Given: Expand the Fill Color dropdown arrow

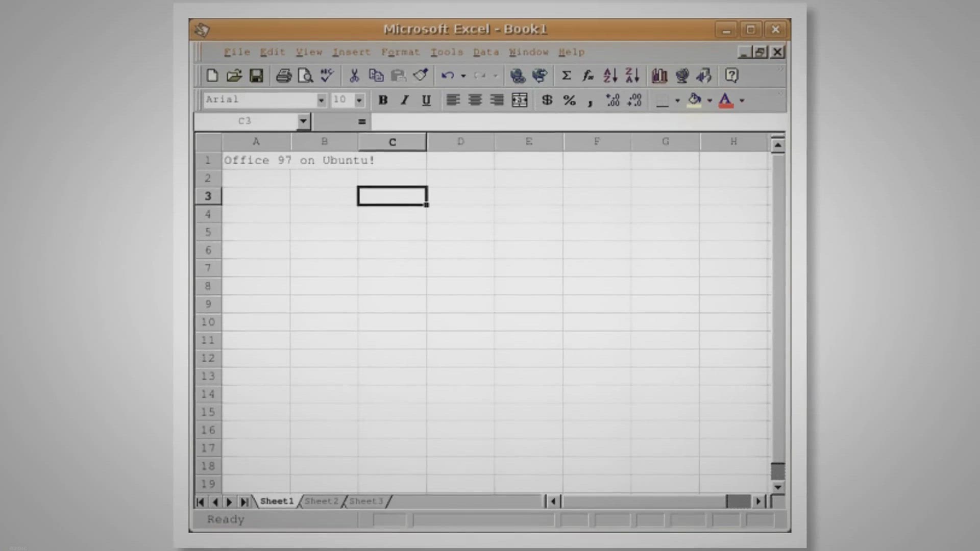Looking at the screenshot, I should [x=709, y=100].
